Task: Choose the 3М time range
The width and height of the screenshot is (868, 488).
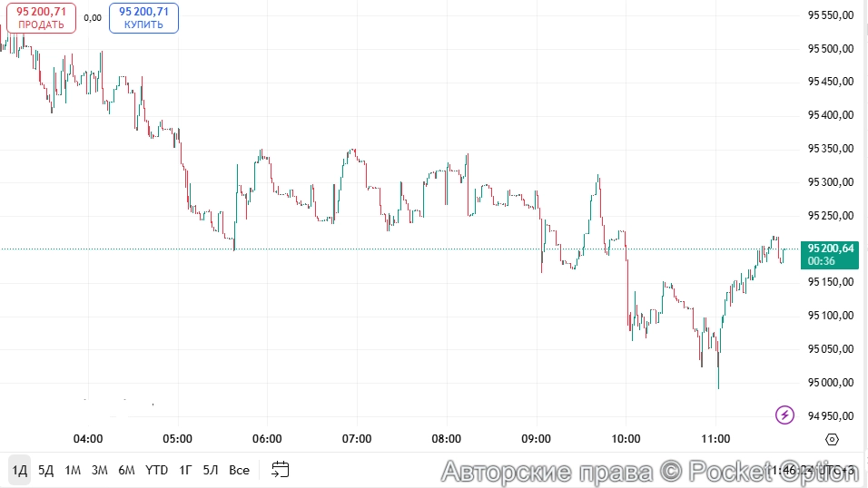Action: [x=100, y=470]
